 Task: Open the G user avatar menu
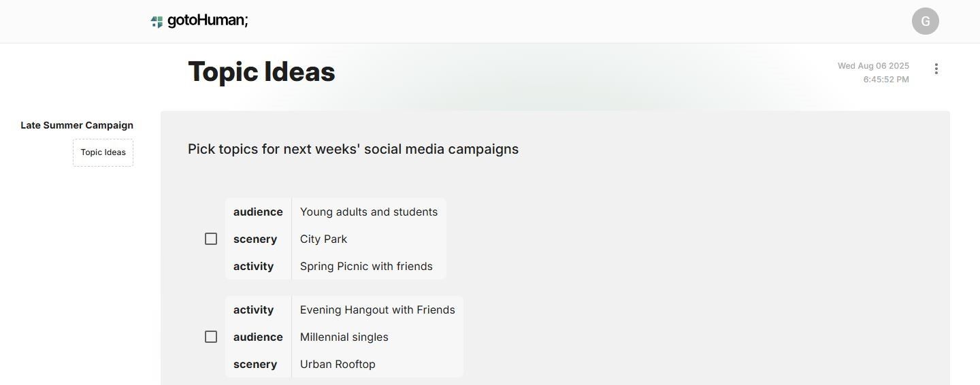point(925,21)
